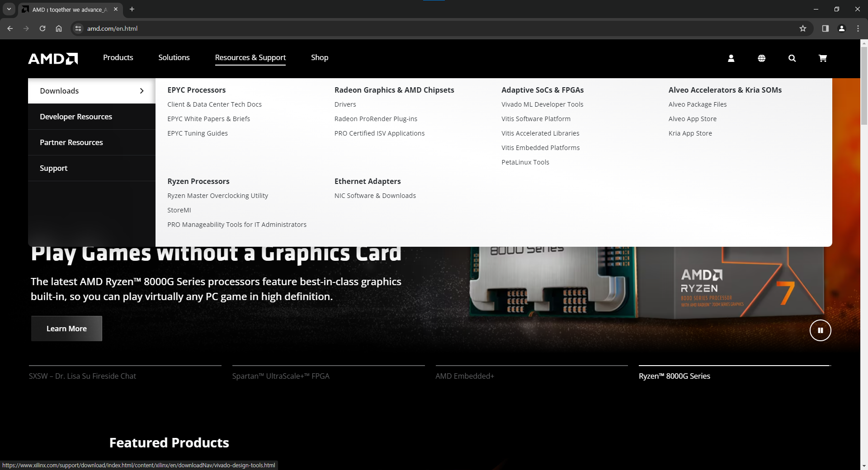Click the AMD logo
868x470 pixels.
pos(53,58)
